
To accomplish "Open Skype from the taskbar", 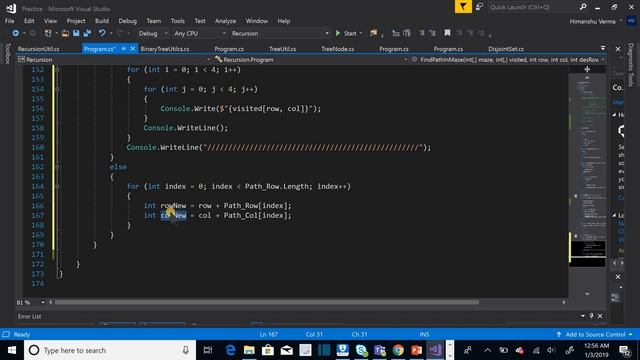I will tap(361, 350).
